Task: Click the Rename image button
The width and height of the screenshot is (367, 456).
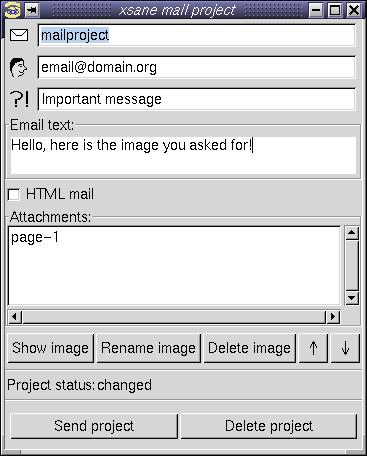Action: (149, 348)
